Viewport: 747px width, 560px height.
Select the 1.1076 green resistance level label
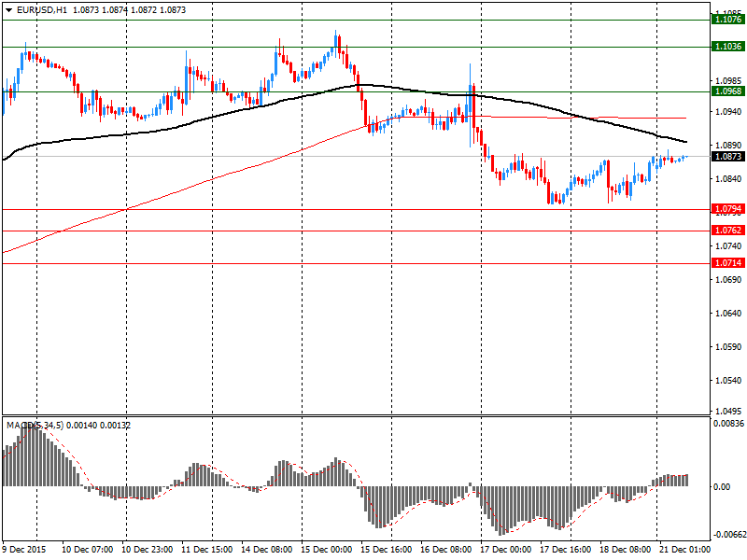[x=727, y=20]
